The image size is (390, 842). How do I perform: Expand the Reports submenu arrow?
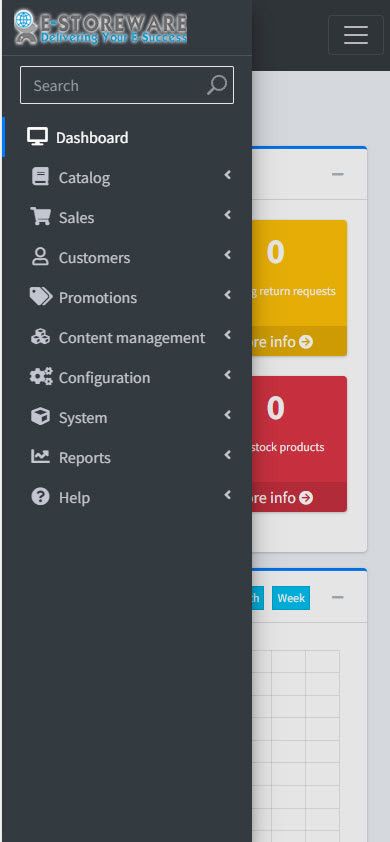click(x=228, y=455)
